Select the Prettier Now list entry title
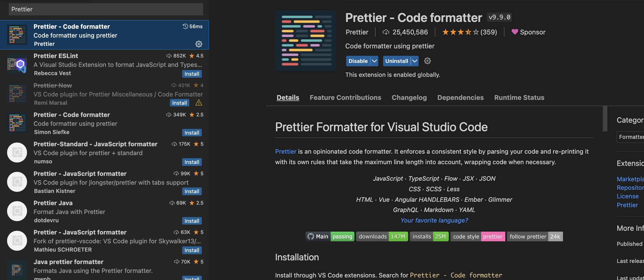The image size is (644, 280). pyautogui.click(x=53, y=85)
